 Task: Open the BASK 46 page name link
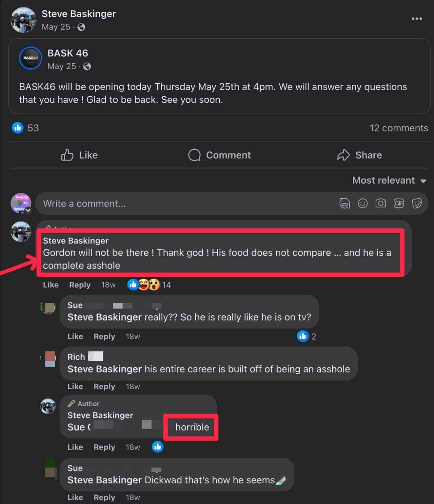click(68, 53)
